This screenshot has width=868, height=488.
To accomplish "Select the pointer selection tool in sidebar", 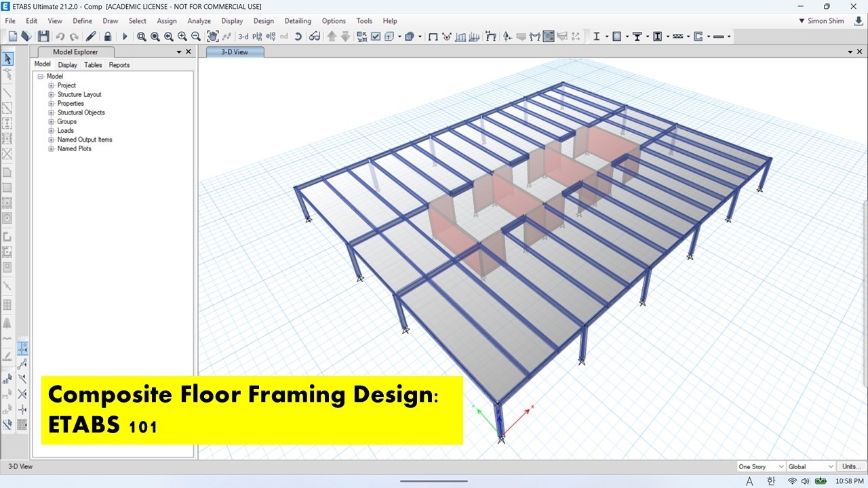I will 7,59.
